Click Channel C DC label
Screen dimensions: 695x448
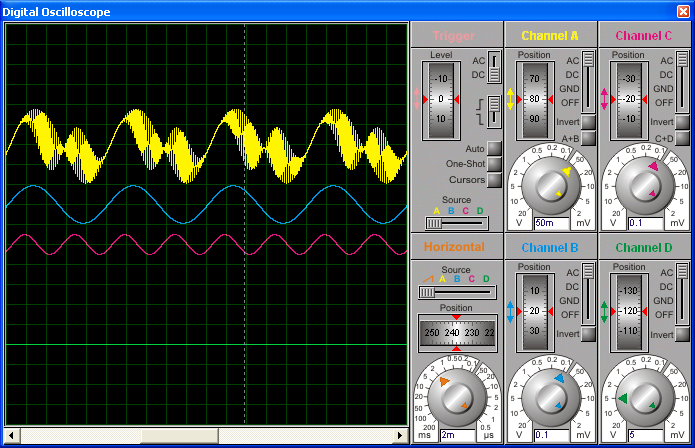(666, 74)
